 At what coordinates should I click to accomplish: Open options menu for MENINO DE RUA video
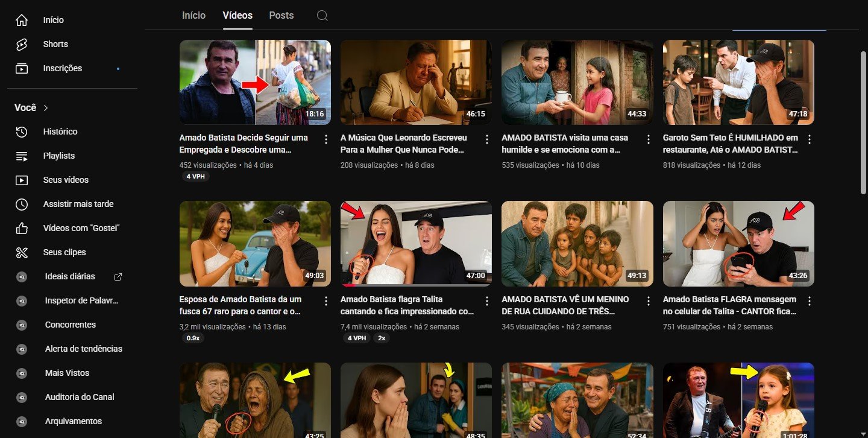tap(649, 301)
